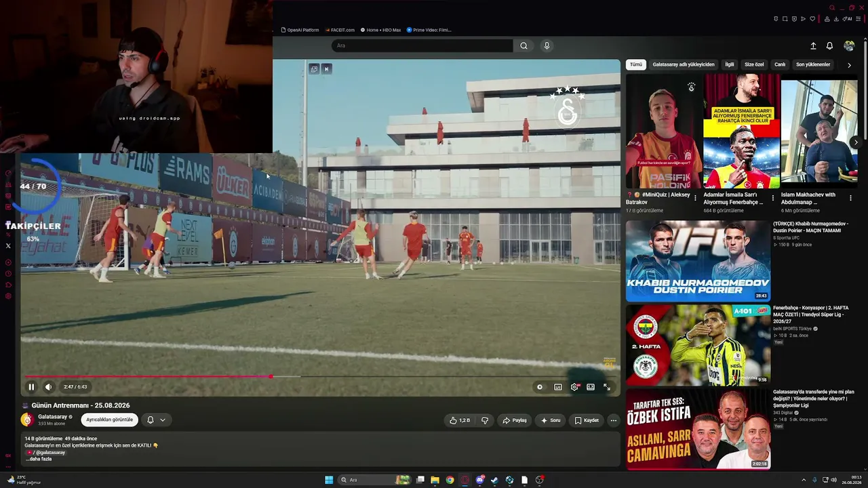Screen dimensions: 868x488
Task: Select the Size özel chip
Action: click(754, 64)
